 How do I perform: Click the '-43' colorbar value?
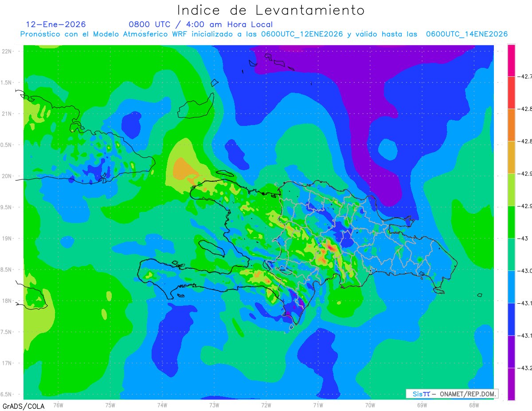pos(523,239)
